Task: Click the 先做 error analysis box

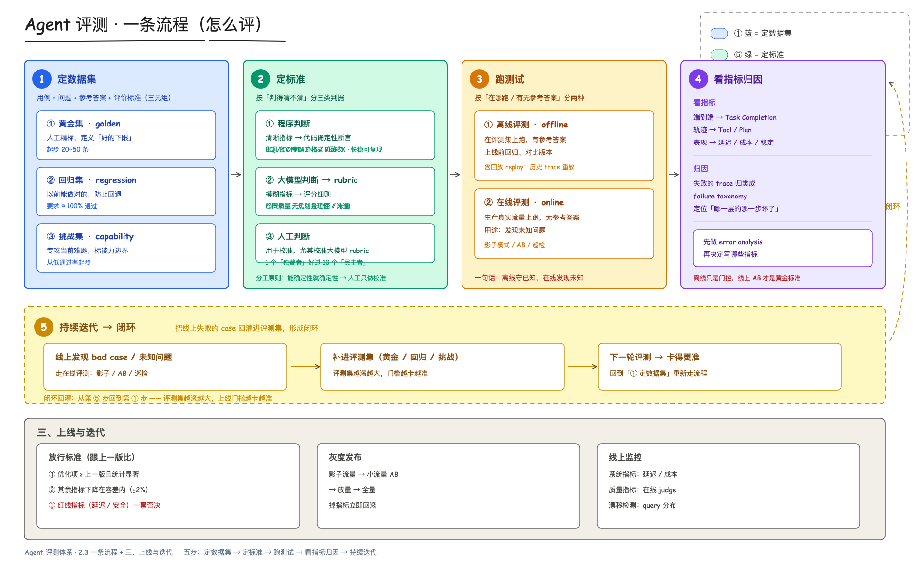Action: click(783, 248)
